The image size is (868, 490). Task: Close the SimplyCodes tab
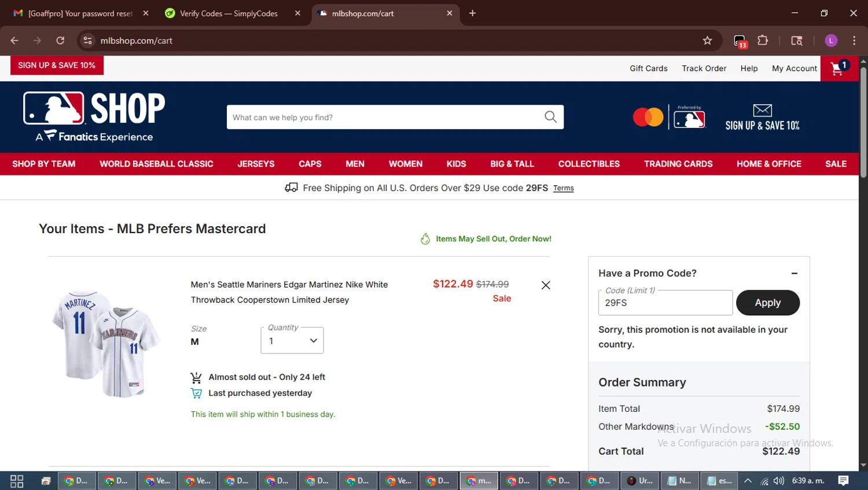coord(297,13)
